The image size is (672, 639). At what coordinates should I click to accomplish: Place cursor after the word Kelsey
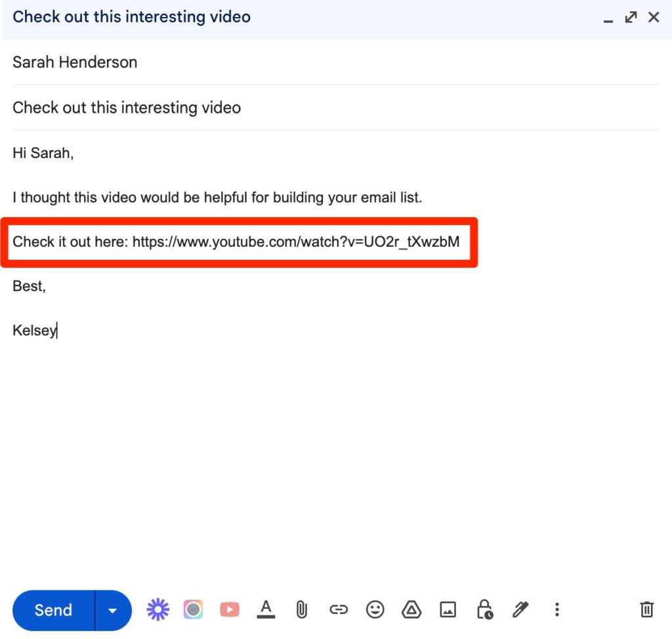point(56,330)
